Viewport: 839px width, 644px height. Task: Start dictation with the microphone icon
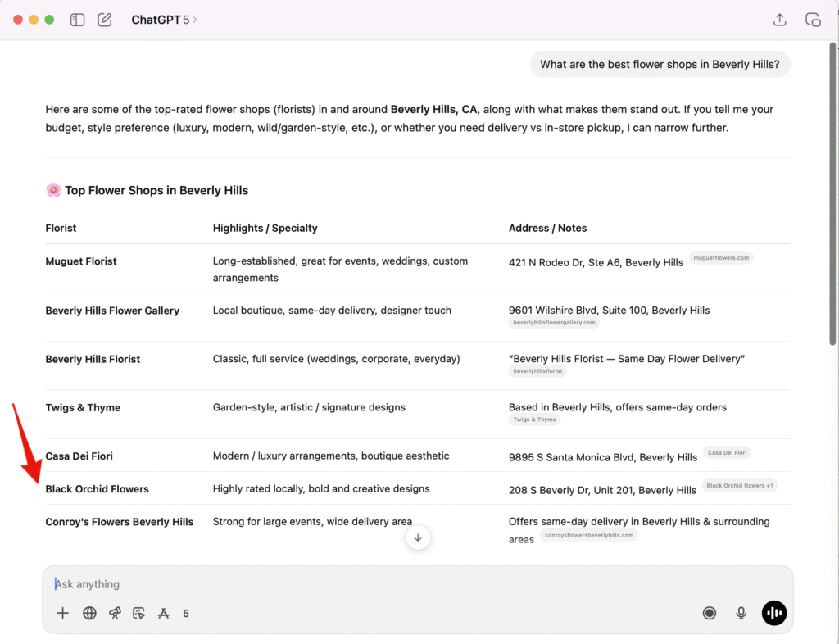(741, 612)
